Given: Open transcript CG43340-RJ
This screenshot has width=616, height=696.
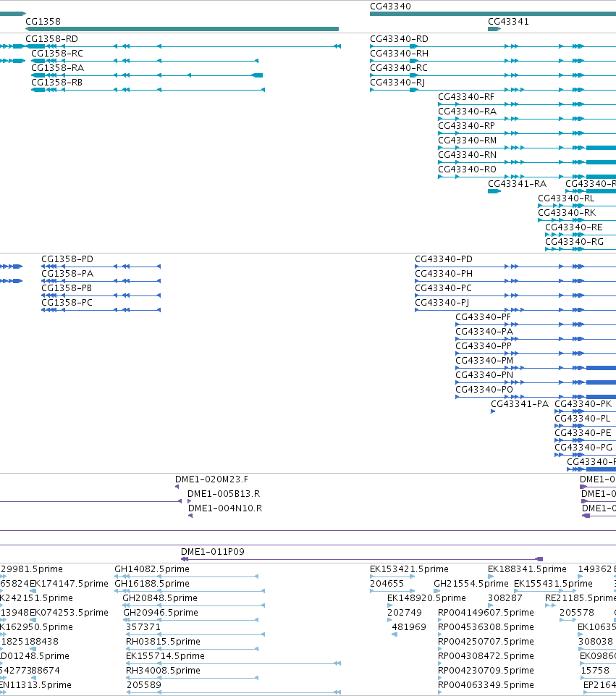Looking at the screenshot, I should click(x=397, y=82).
